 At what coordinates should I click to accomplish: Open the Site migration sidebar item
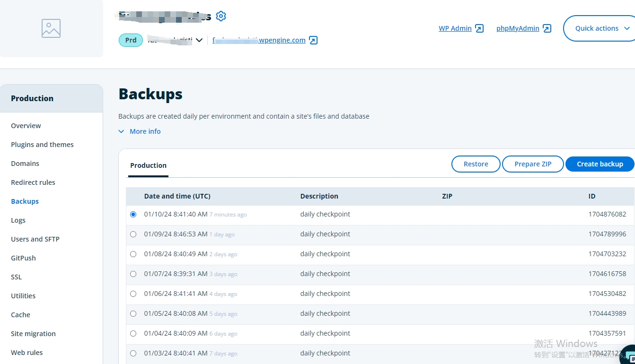(33, 334)
